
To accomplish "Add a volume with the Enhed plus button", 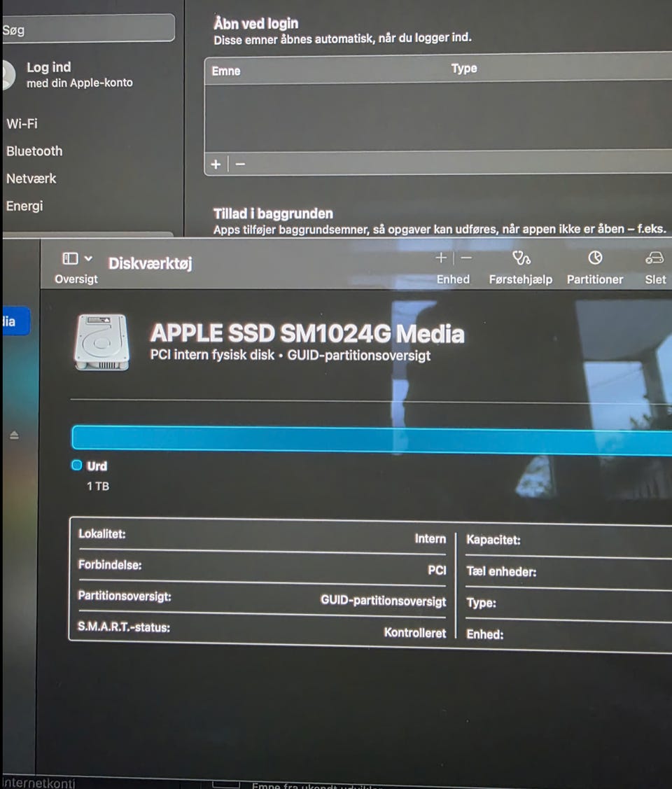I will pyautogui.click(x=441, y=258).
